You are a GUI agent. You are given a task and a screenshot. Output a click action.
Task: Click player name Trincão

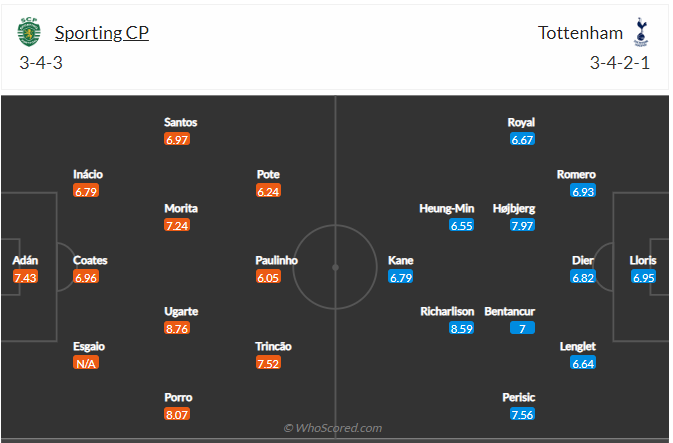point(273,346)
